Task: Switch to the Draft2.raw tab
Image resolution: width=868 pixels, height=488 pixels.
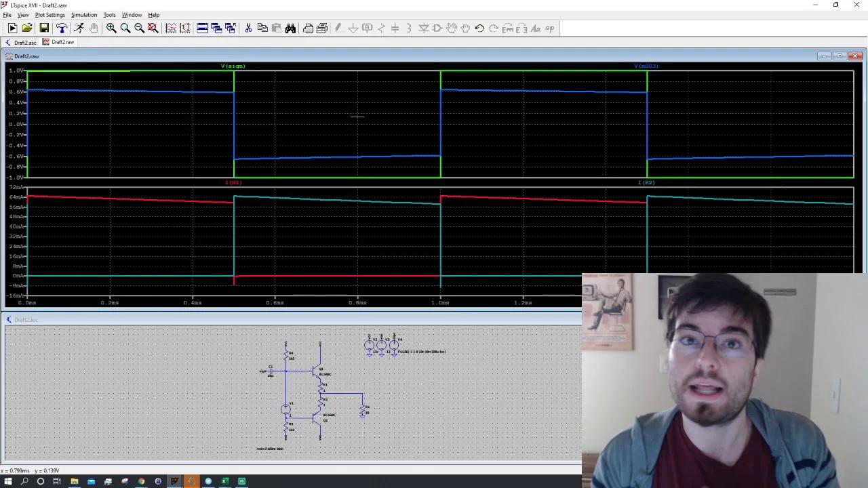Action: tap(59, 42)
